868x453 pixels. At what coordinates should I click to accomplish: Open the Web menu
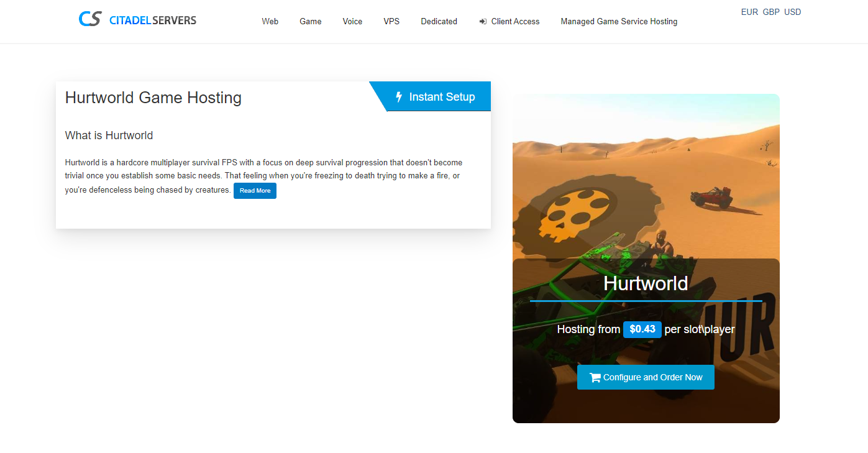[270, 21]
